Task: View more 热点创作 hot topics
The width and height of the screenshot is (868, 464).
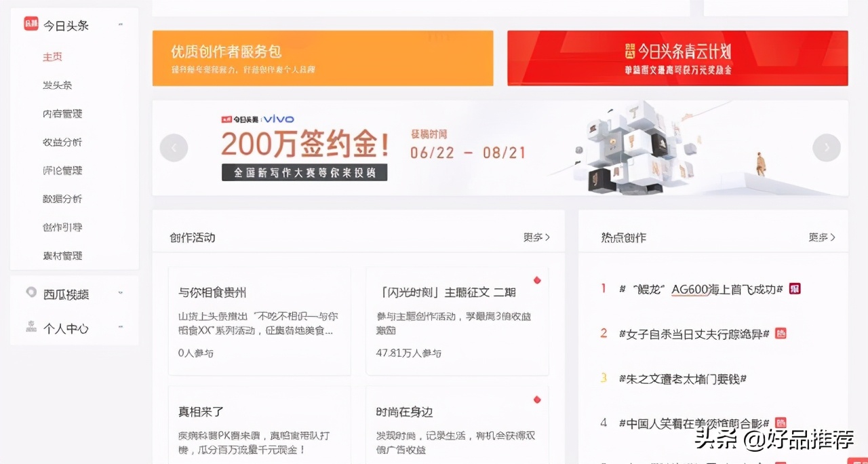Action: pyautogui.click(x=821, y=237)
